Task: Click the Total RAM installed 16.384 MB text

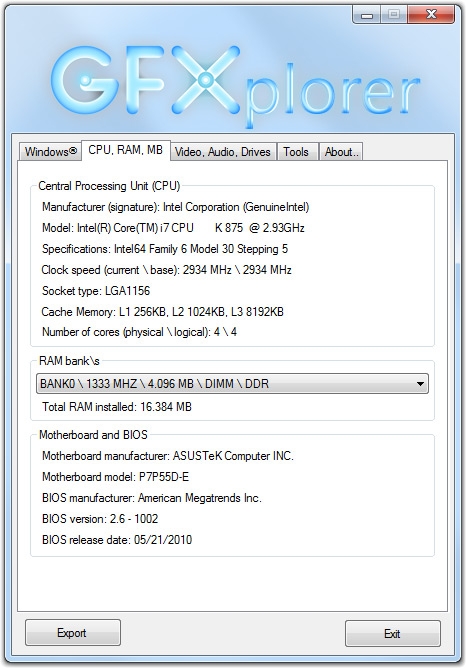Action: point(117,407)
